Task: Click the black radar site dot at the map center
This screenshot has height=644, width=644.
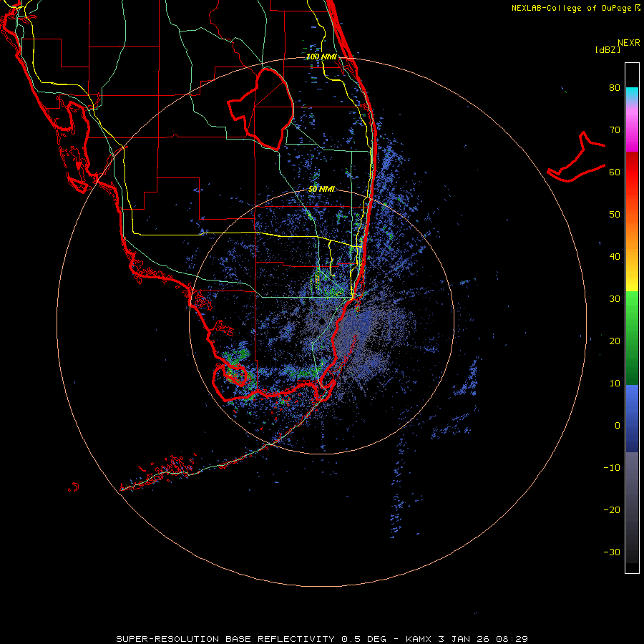Action: coord(321,321)
